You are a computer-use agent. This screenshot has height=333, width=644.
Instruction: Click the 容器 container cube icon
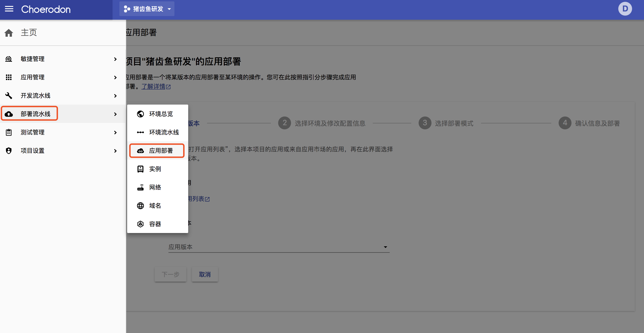pos(140,224)
